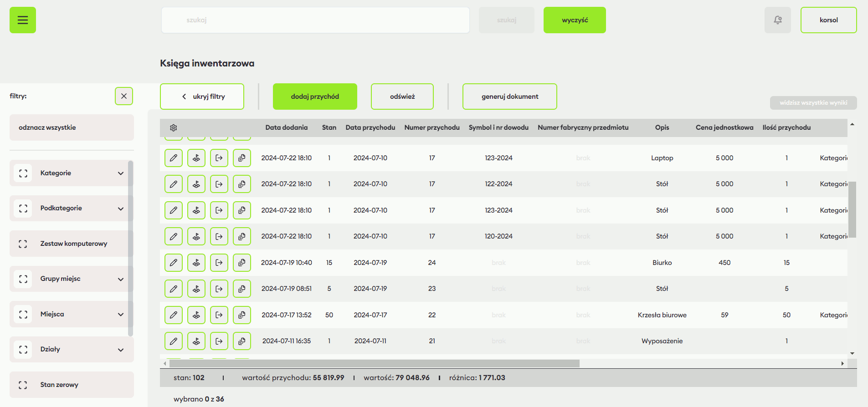Click the generuj dokument button
This screenshot has height=407, width=868.
[x=509, y=97]
